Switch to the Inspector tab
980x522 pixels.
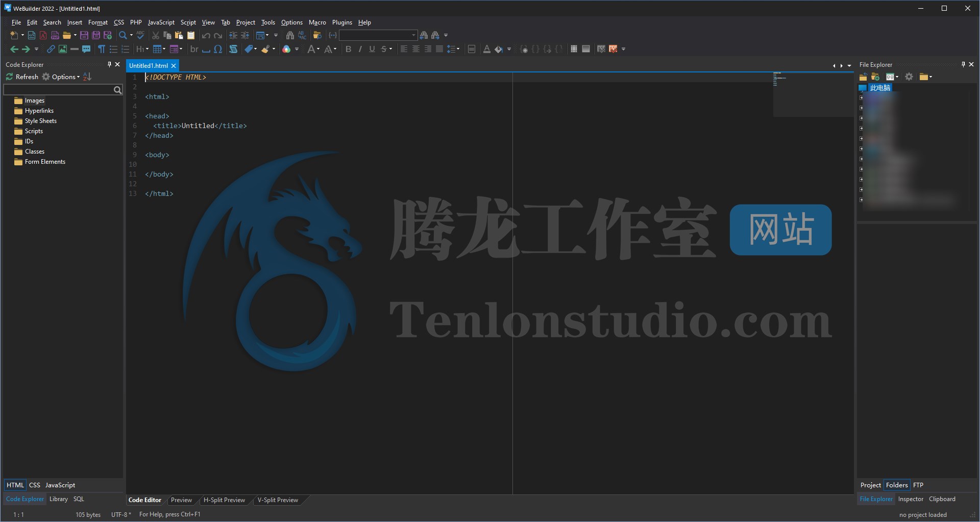911,499
